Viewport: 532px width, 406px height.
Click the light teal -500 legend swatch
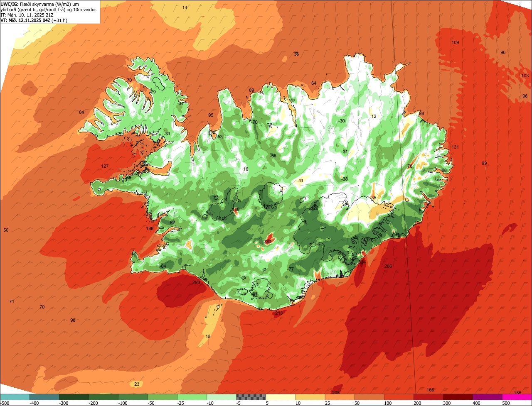(x=15, y=397)
